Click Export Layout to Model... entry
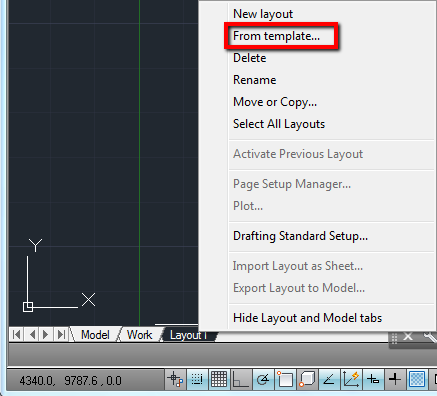Viewport: 437px width, 396px height. pos(299,288)
